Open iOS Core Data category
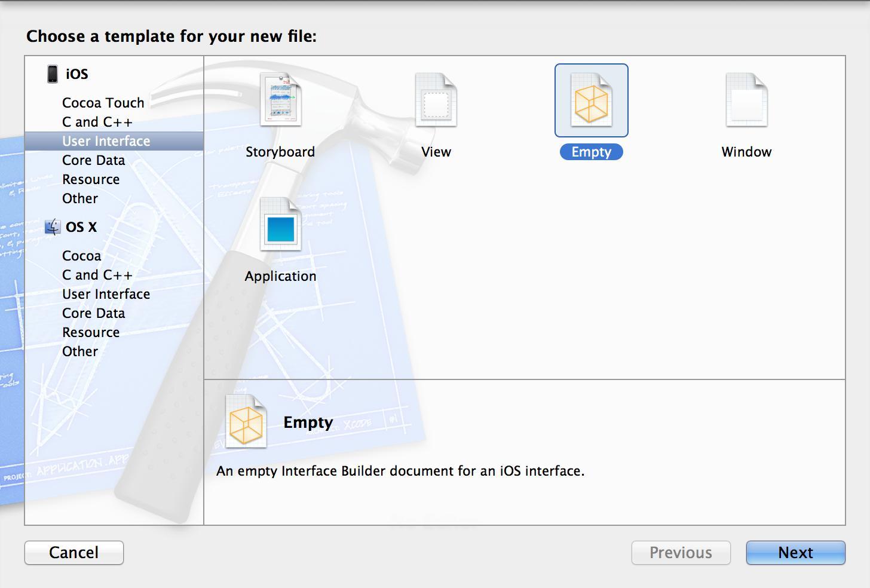 click(x=94, y=160)
